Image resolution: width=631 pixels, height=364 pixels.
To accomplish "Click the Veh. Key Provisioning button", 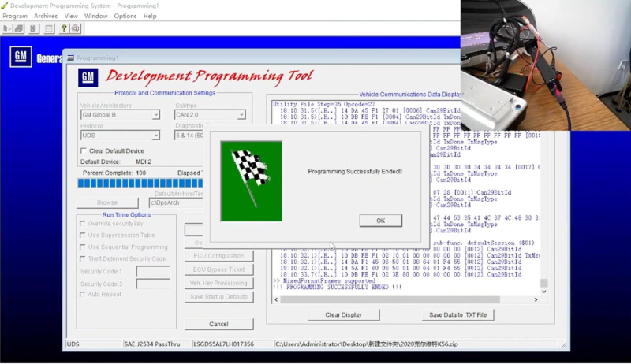I will 218,284.
